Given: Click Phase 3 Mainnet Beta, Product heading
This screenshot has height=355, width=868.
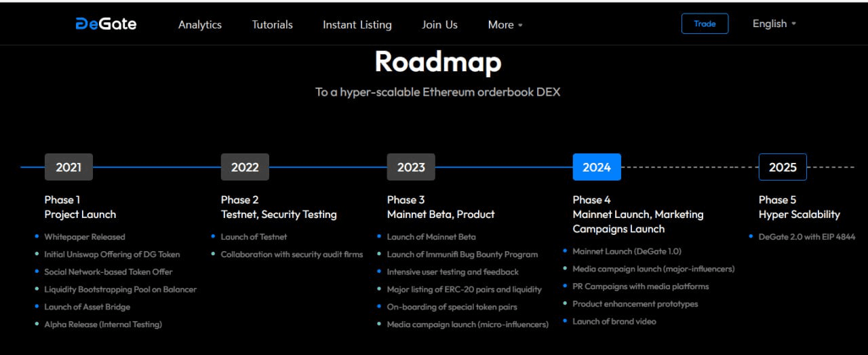Looking at the screenshot, I should coord(441,207).
